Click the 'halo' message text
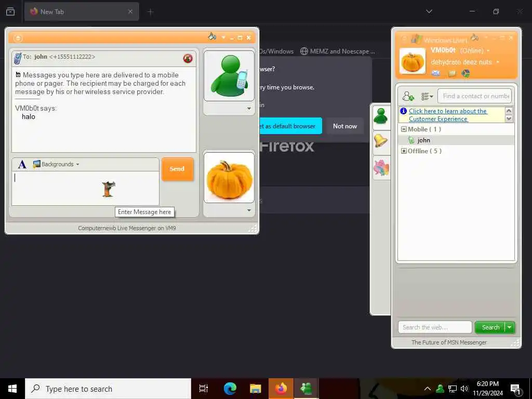The image size is (532, 399). click(29, 117)
